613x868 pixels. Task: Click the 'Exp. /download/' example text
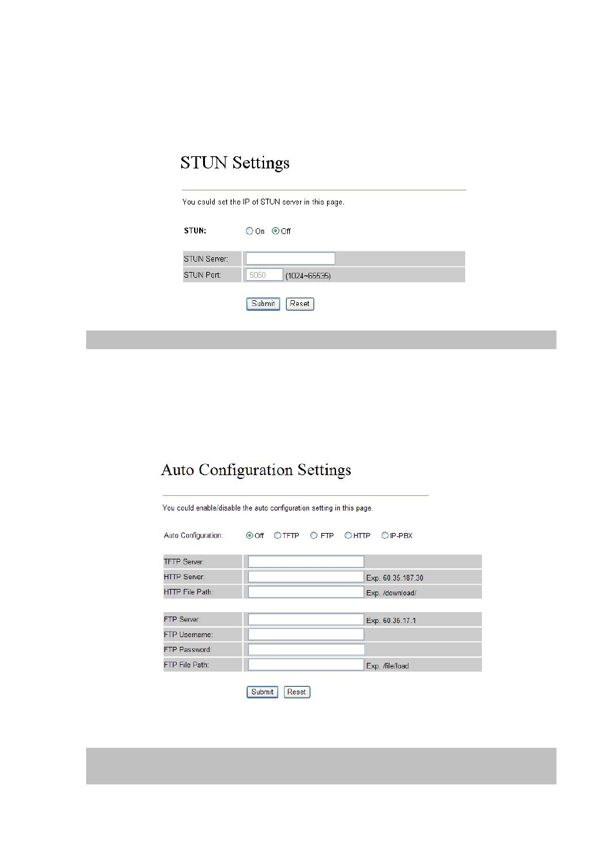click(391, 593)
